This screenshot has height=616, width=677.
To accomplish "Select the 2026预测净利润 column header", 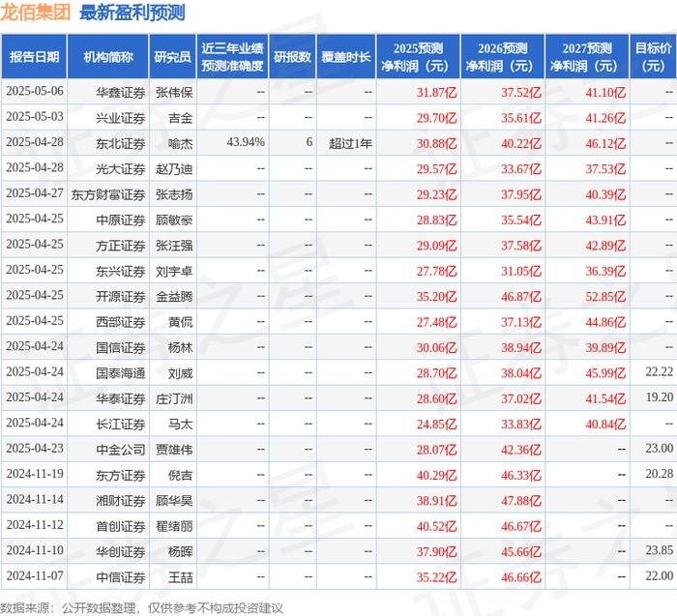I will 503,56.
